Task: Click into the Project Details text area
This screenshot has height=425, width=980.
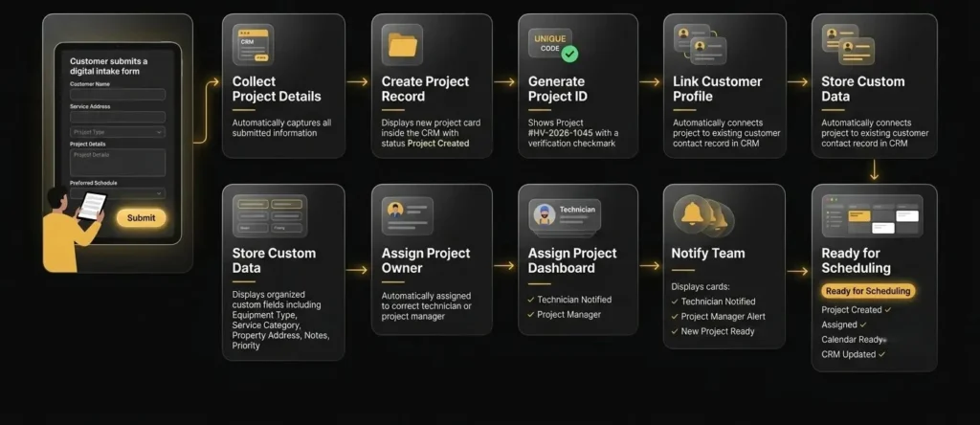Action: (x=118, y=163)
